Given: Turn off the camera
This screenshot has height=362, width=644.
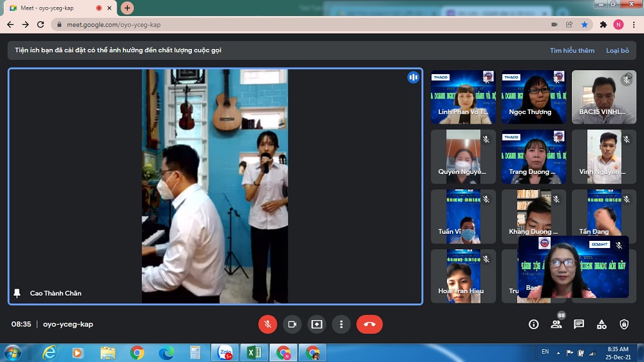Looking at the screenshot, I should point(292,324).
